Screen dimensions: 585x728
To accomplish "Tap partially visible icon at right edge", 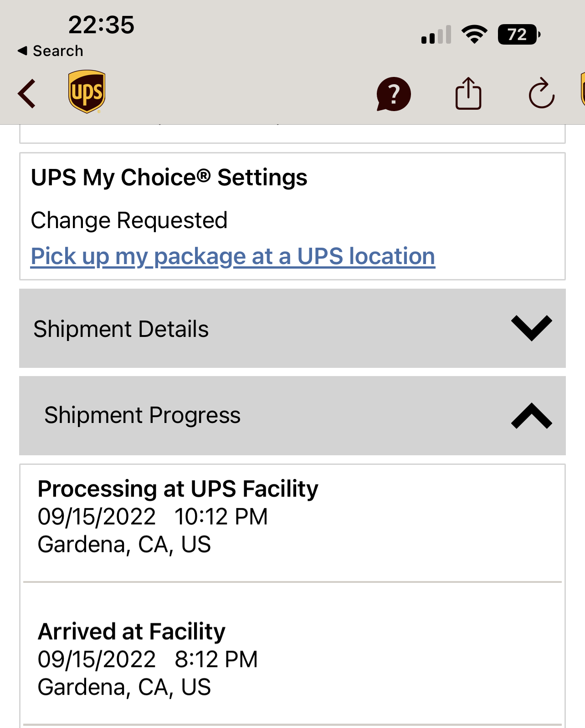I will (582, 91).
